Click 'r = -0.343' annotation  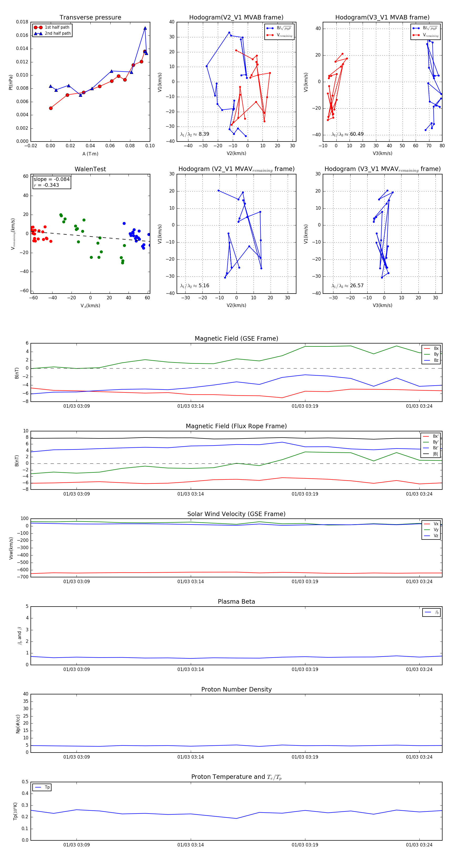point(47,185)
